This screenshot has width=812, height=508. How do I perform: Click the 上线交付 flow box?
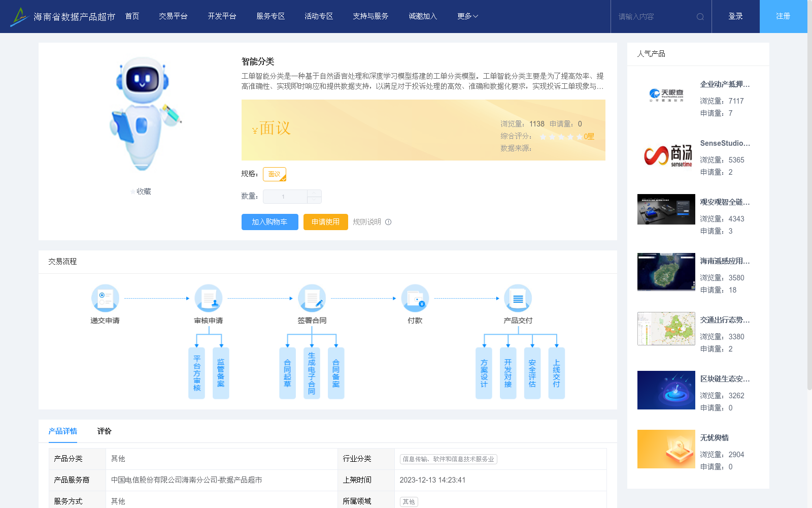point(557,373)
